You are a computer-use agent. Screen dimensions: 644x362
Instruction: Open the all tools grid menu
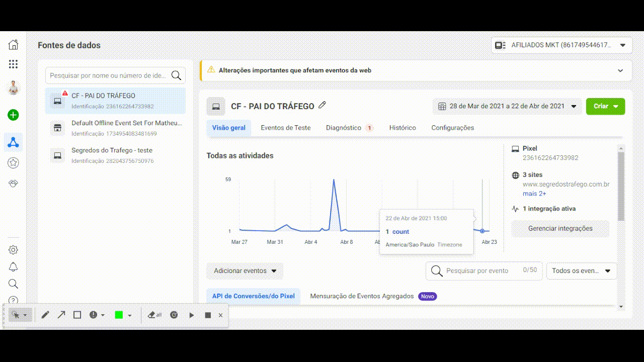(x=14, y=64)
